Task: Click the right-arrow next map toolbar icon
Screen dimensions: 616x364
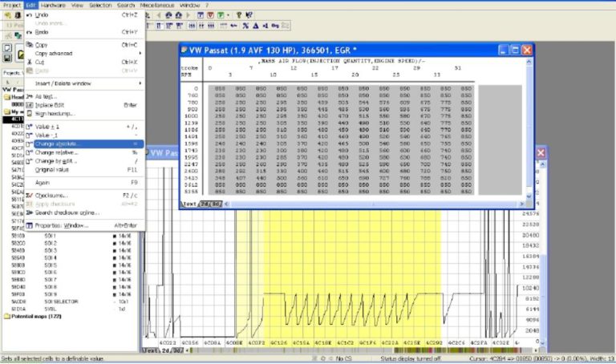Action: coord(188,15)
